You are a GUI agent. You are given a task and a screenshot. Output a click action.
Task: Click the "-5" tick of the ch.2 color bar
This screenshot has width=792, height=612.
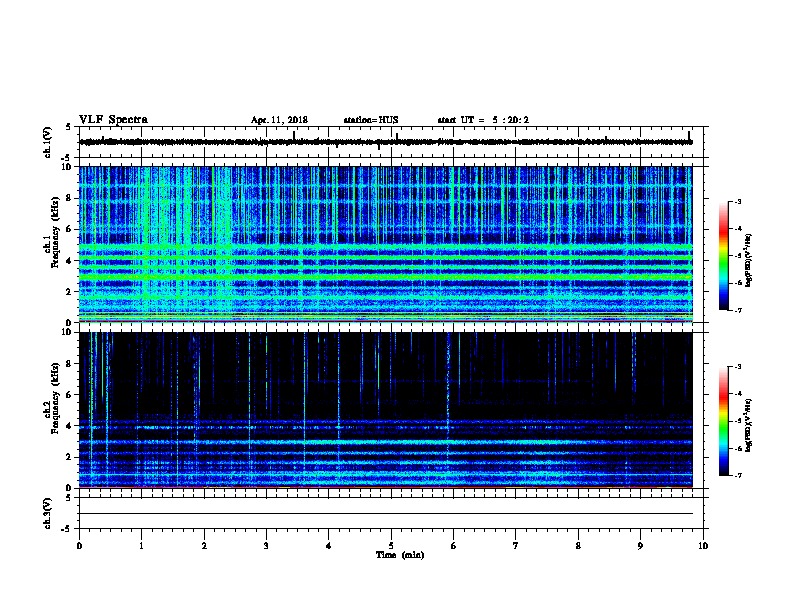click(738, 421)
